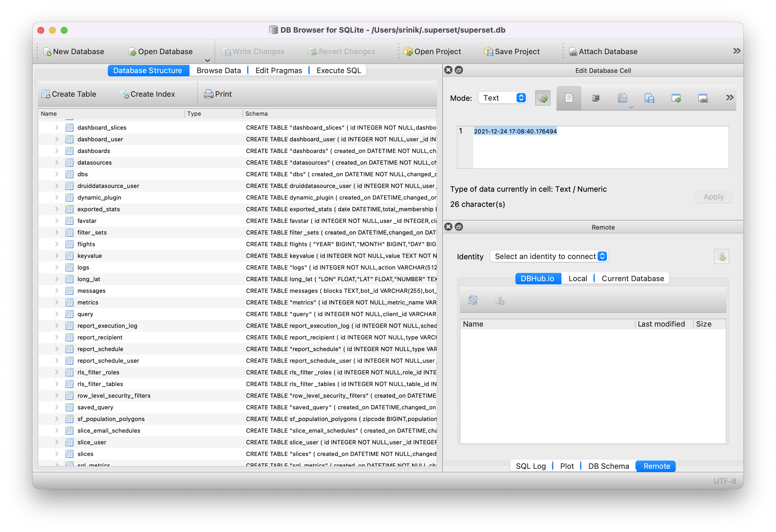Switch to the Execute SQL tab

click(x=338, y=71)
